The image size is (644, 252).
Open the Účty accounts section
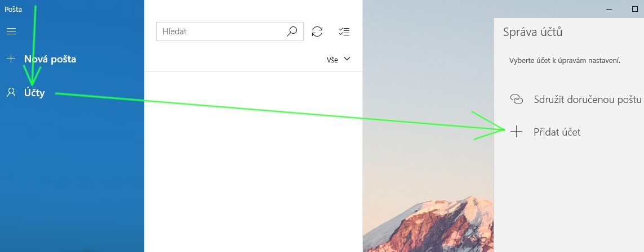click(34, 93)
